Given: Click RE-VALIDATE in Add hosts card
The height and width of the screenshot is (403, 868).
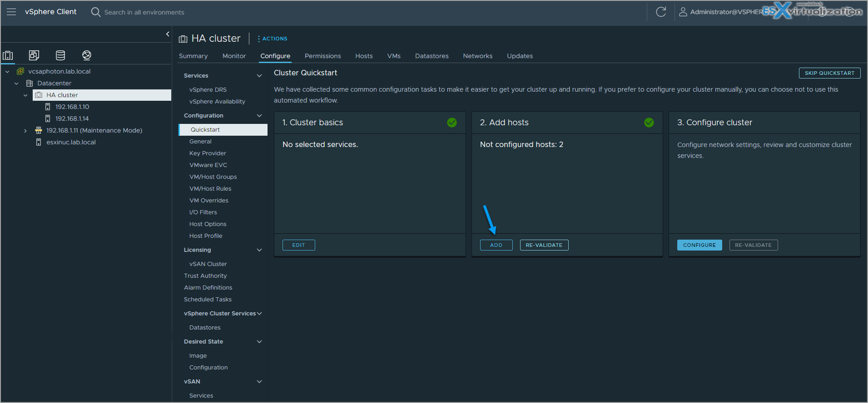Looking at the screenshot, I should 544,245.
